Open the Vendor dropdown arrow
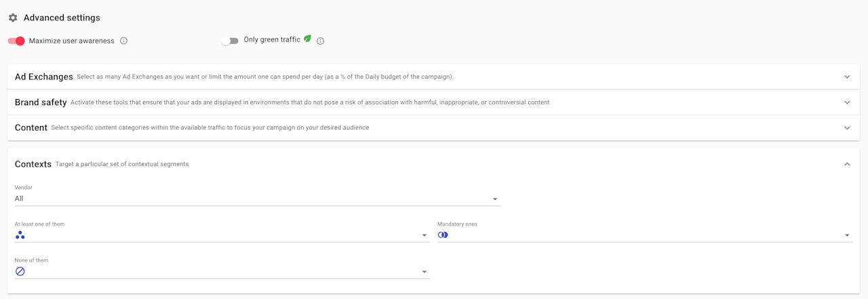The image size is (868, 299). coord(496,199)
